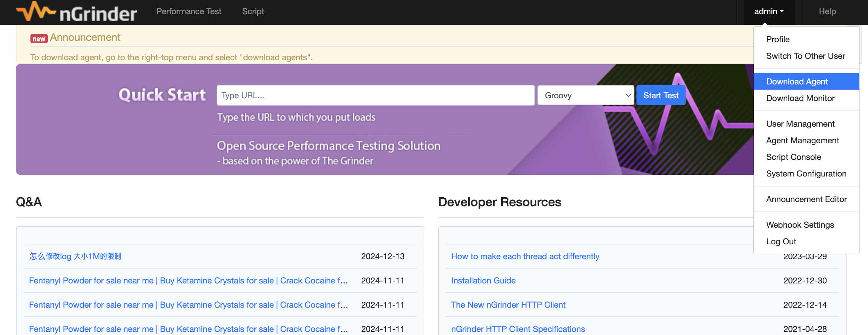
Task: Open Webhook Settings
Action: click(806, 225)
